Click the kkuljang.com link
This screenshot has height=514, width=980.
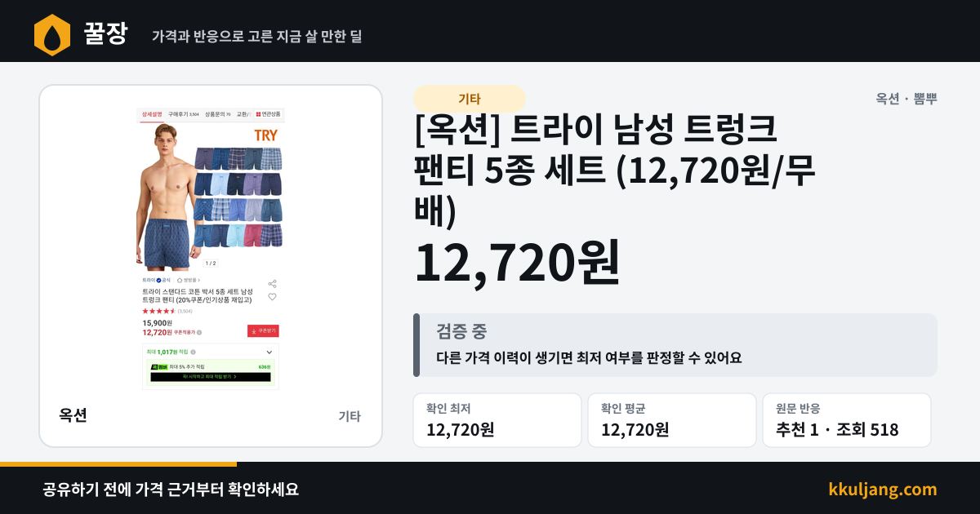(x=883, y=490)
